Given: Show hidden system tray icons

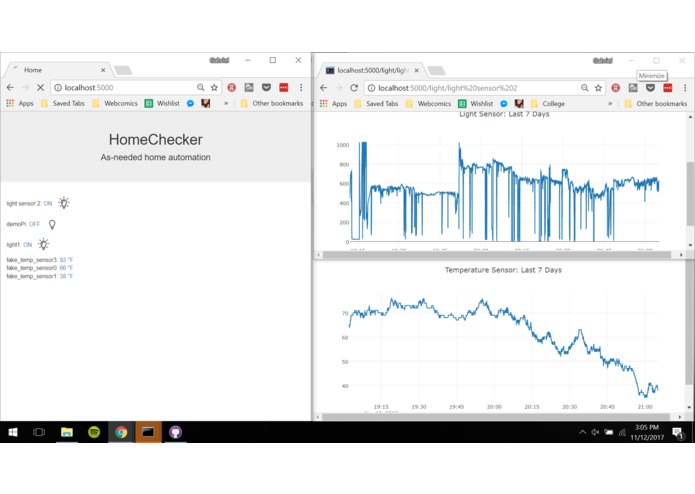Looking at the screenshot, I should (582, 432).
